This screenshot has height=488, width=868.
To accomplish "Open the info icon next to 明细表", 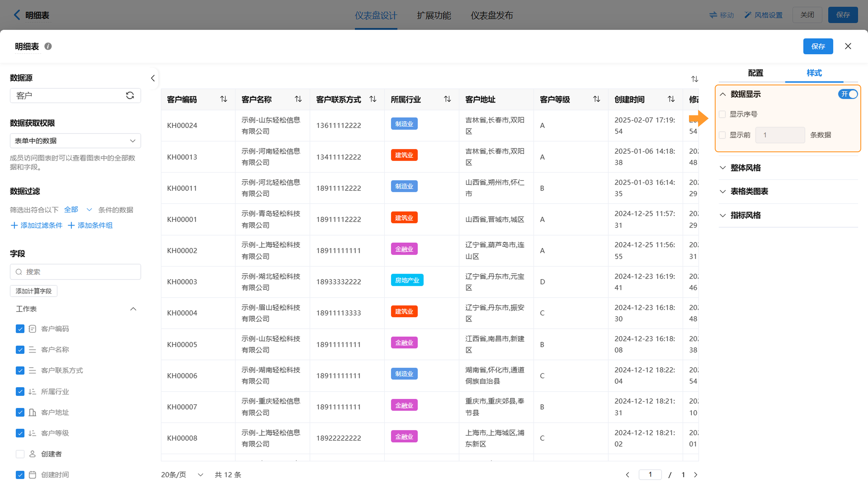I will point(48,46).
